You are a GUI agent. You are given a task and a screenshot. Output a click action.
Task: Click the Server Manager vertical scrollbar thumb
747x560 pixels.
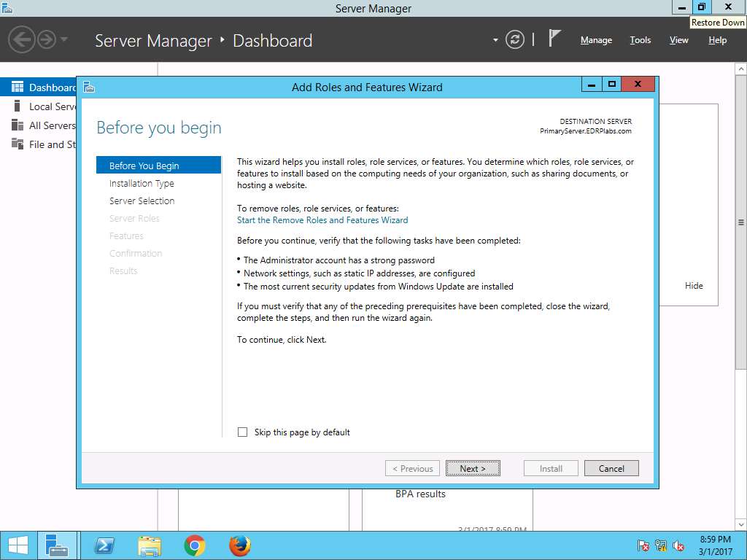coord(741,222)
